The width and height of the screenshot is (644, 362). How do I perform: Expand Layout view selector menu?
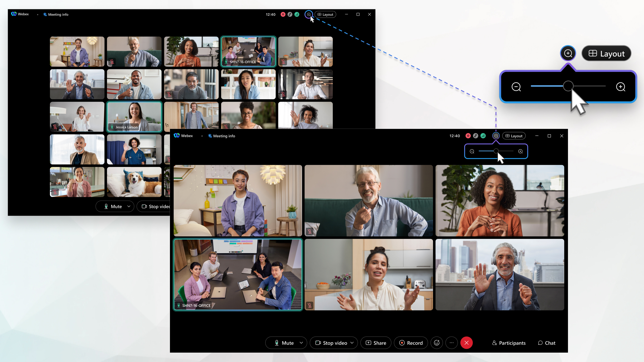(514, 136)
